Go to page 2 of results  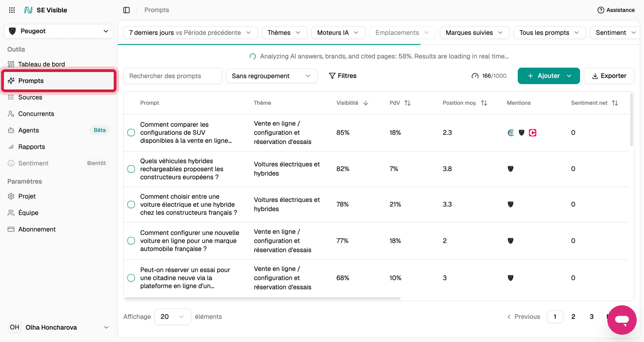573,317
